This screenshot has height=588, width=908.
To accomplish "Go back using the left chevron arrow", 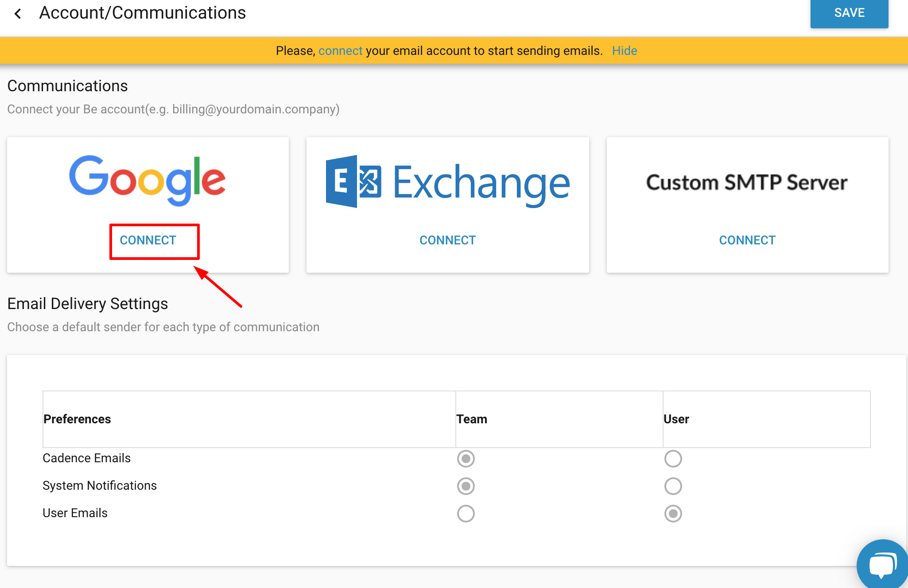I will click(x=18, y=14).
